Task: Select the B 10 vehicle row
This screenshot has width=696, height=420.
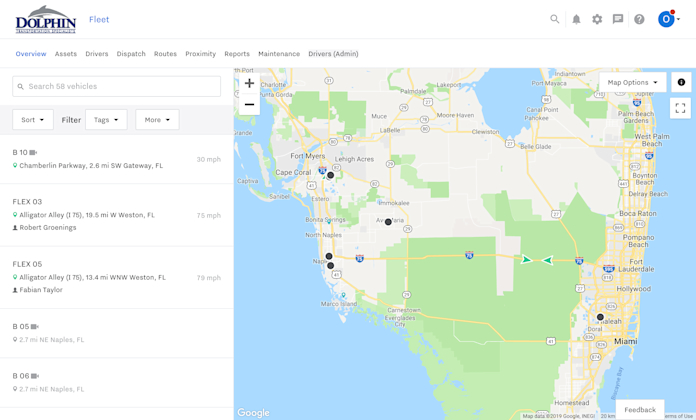Action: click(117, 159)
